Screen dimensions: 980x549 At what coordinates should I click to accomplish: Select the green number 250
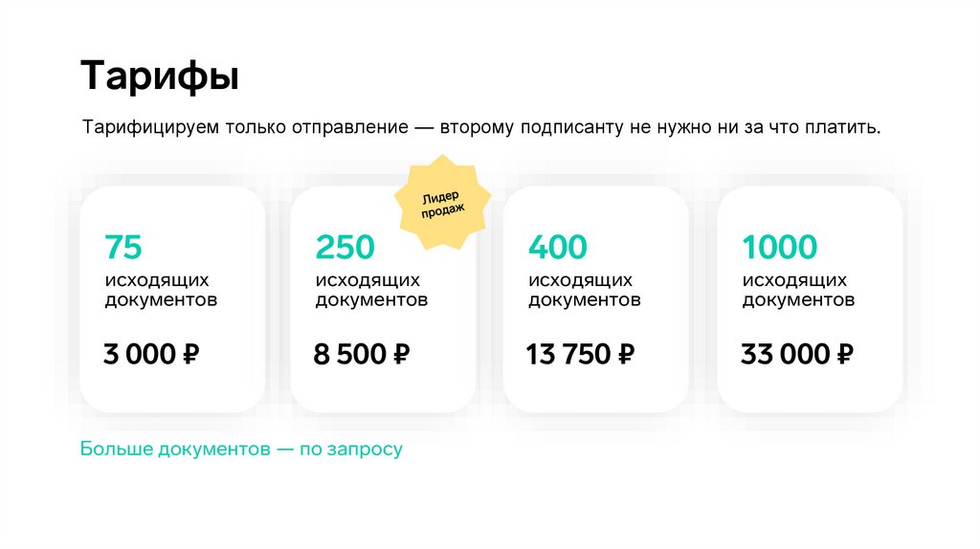[345, 248]
